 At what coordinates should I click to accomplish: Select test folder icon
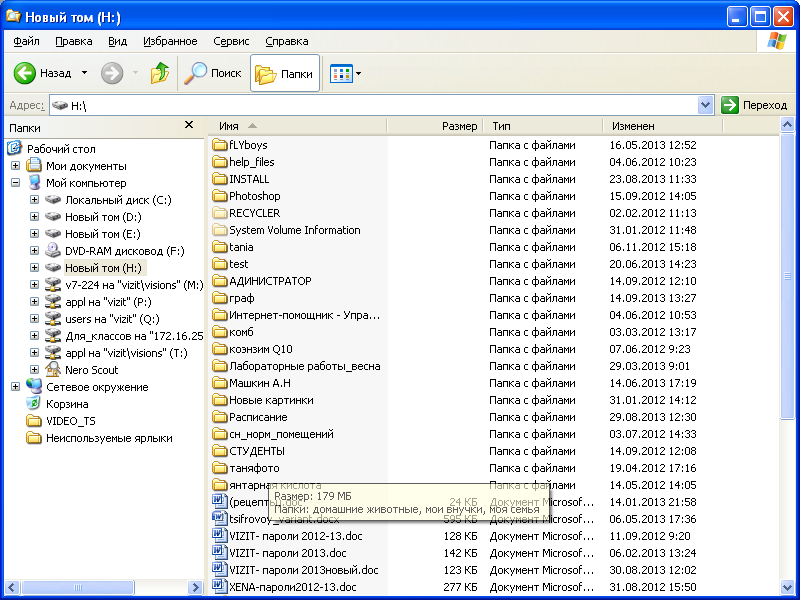click(219, 264)
